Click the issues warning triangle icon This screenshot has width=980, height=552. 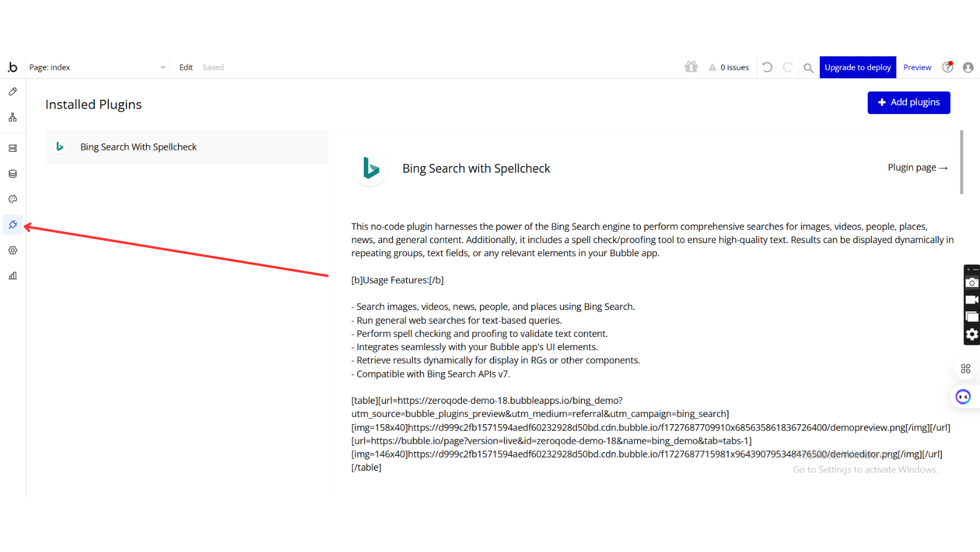[x=712, y=68]
